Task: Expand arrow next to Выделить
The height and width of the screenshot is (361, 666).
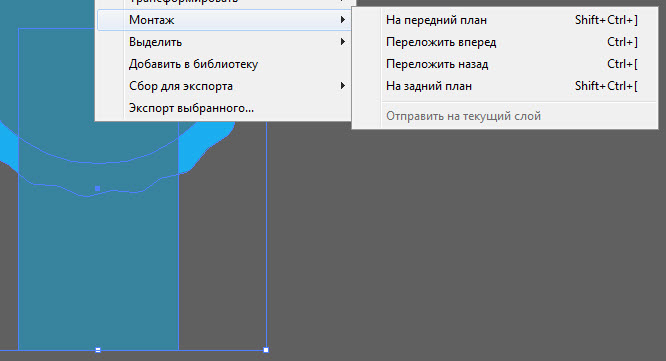Action: click(342, 42)
